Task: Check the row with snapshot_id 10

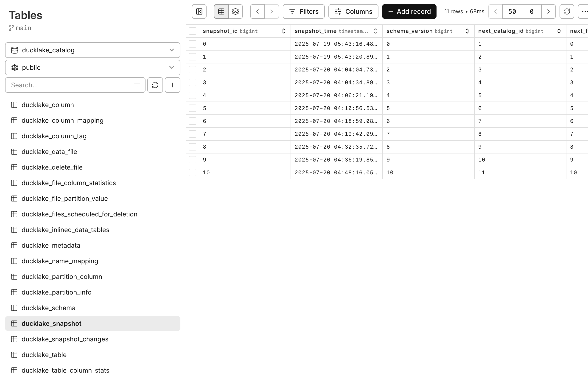Action: [193, 173]
